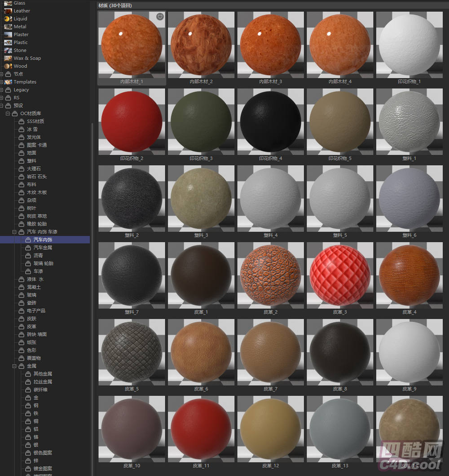Click the Metal category icon
The height and width of the screenshot is (476, 449).
pyautogui.click(x=8, y=26)
